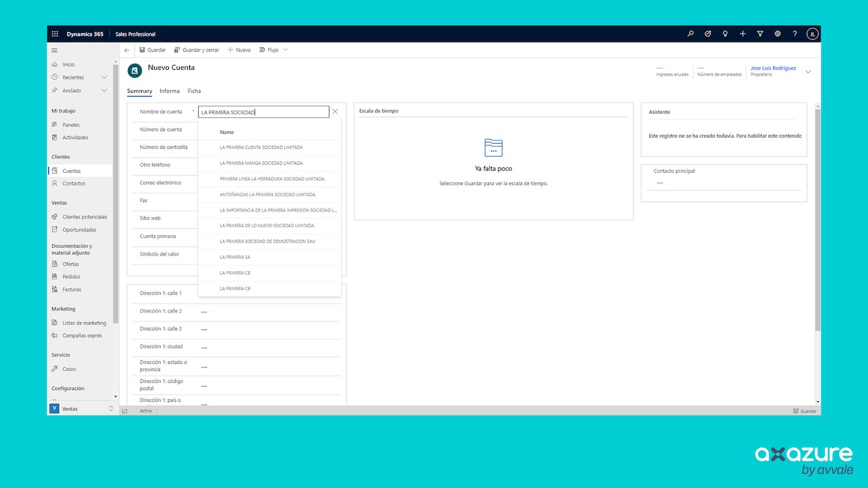Open Inicio in the sidebar
This screenshot has height=488, width=868.
pyautogui.click(x=68, y=64)
